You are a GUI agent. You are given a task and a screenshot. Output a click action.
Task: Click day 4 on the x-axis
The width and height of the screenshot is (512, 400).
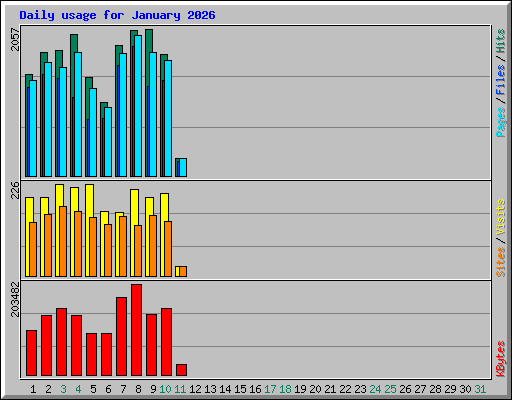click(78, 389)
